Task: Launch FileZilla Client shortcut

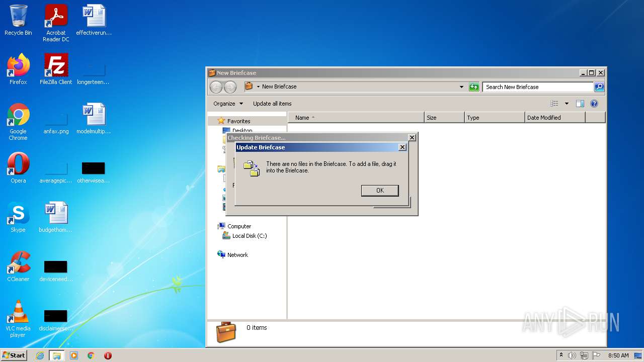Action: [56, 69]
